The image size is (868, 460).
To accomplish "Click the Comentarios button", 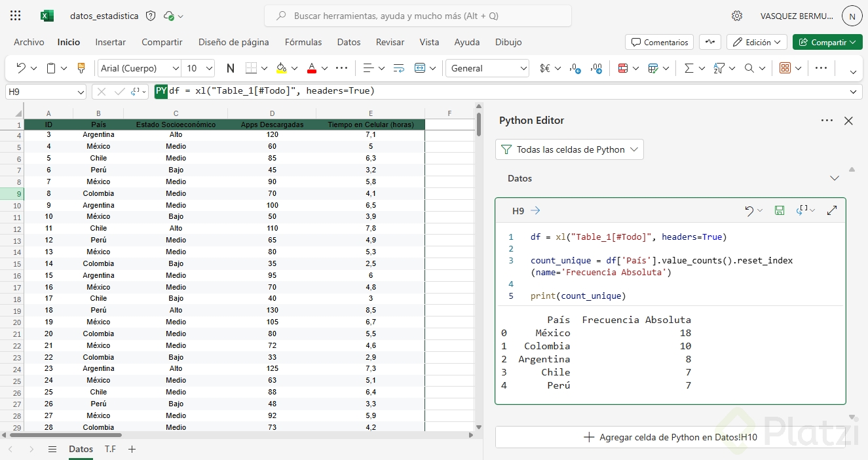I will pyautogui.click(x=659, y=42).
